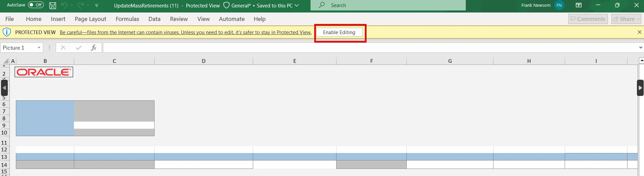This screenshot has height=176, width=644.
Task: Open the Name Box dropdown arrow
Action: 39,48
